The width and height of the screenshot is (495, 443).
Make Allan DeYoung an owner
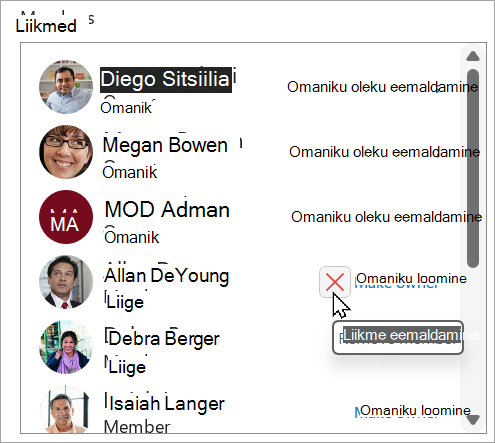point(411,279)
